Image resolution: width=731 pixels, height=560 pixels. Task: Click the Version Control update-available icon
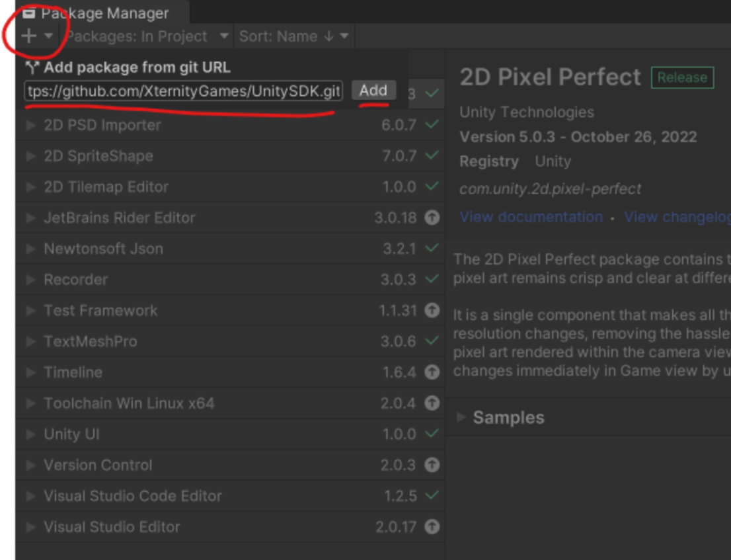point(432,465)
